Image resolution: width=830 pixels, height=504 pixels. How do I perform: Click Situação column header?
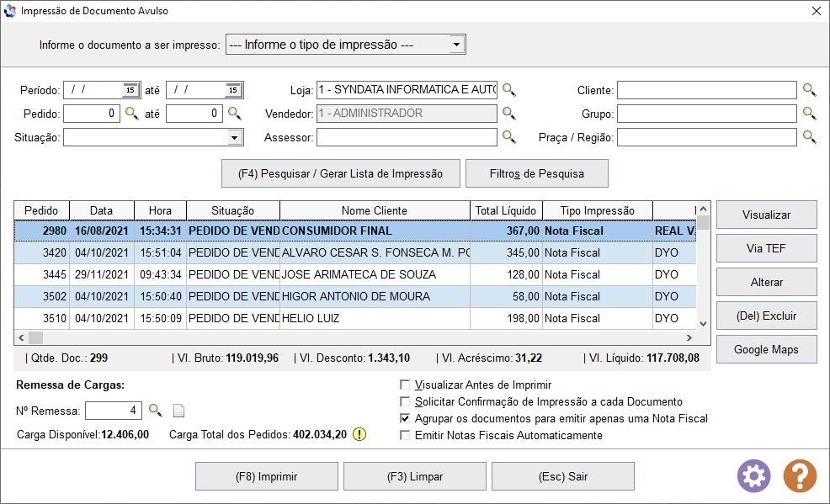(x=233, y=210)
